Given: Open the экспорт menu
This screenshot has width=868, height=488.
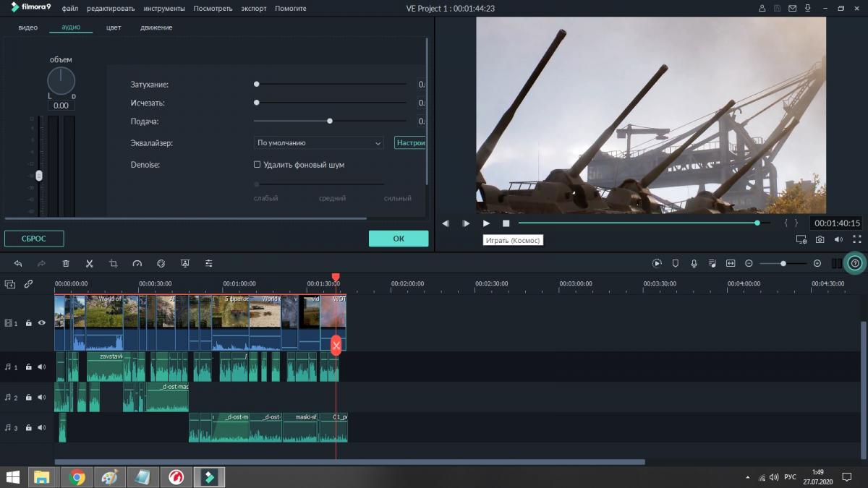Looking at the screenshot, I should click(x=254, y=9).
